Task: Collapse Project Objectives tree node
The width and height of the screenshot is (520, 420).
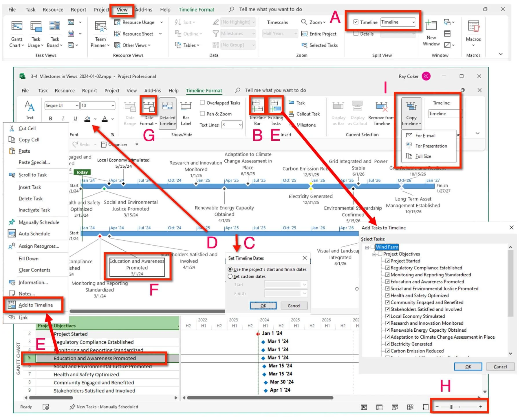Action: coord(374,254)
